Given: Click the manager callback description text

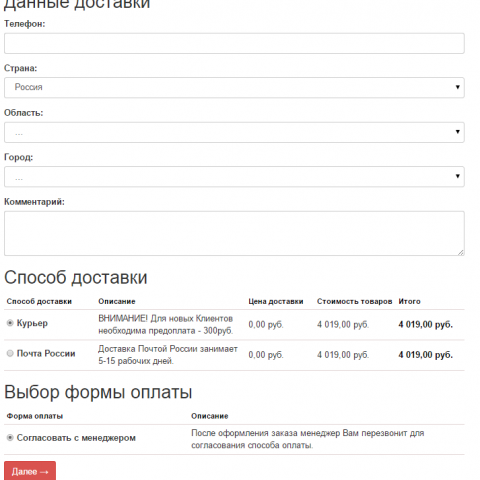Looking at the screenshot, I should (308, 439).
